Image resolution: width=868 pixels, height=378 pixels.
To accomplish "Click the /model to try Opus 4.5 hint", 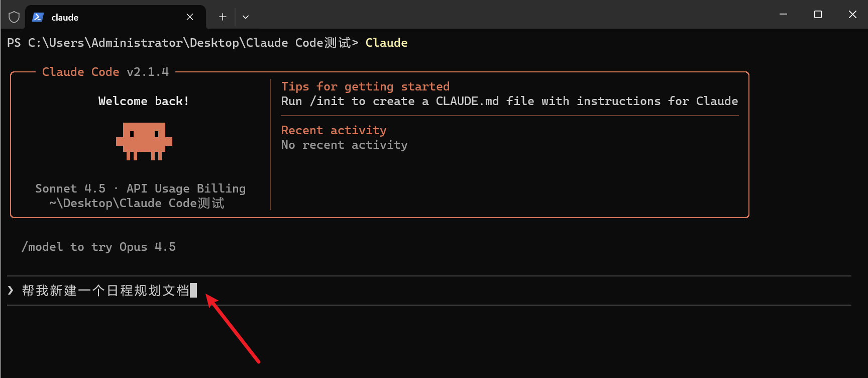I will pyautogui.click(x=98, y=247).
